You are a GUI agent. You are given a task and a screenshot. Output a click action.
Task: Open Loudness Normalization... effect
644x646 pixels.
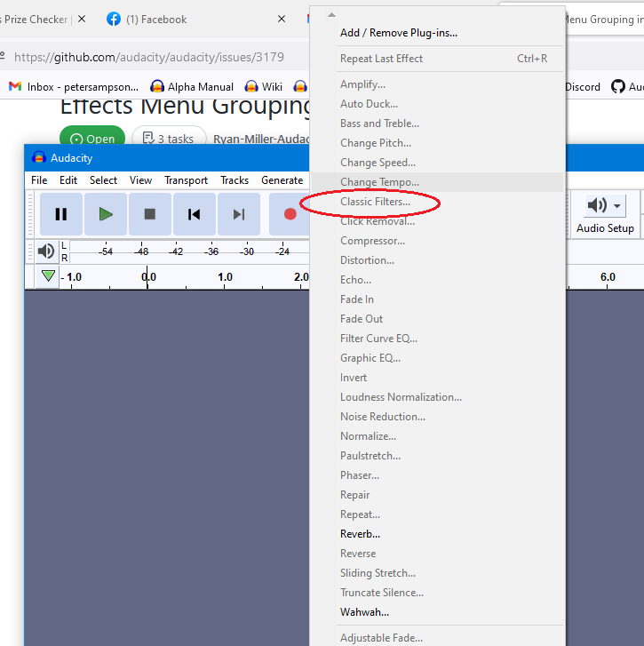pos(437,397)
